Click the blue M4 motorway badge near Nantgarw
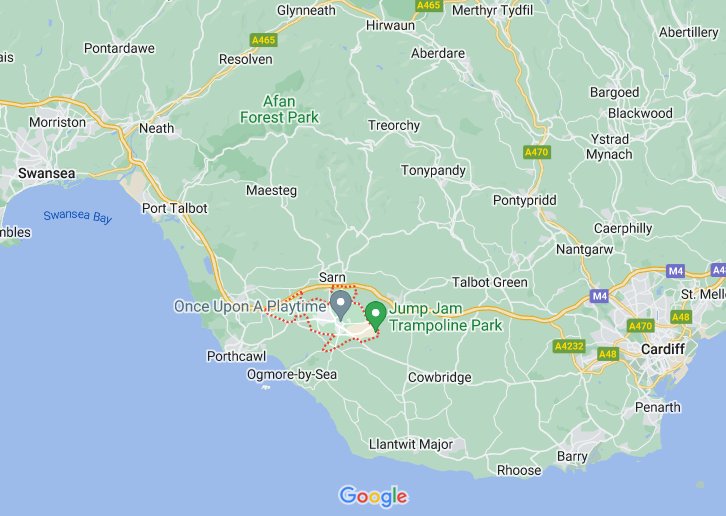 coord(600,296)
